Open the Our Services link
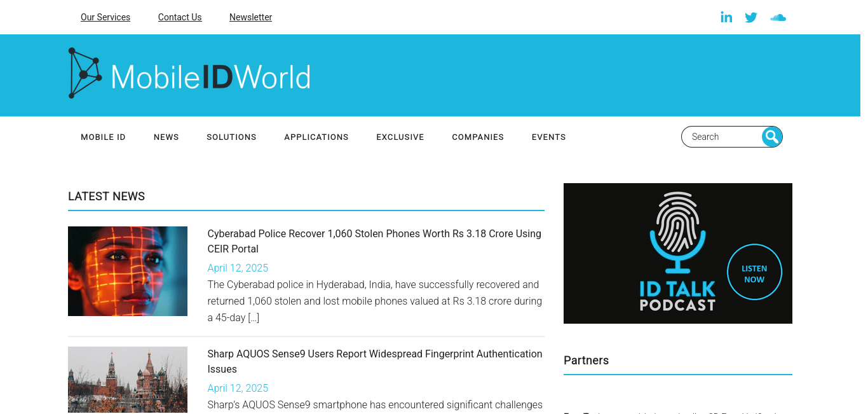This screenshot has height=414, width=868. pyautogui.click(x=105, y=17)
